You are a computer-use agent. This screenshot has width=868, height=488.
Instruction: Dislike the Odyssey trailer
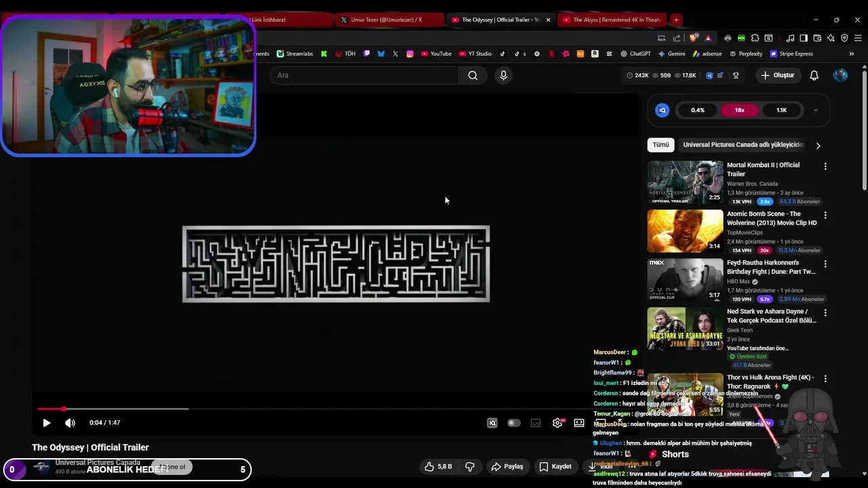pyautogui.click(x=469, y=466)
